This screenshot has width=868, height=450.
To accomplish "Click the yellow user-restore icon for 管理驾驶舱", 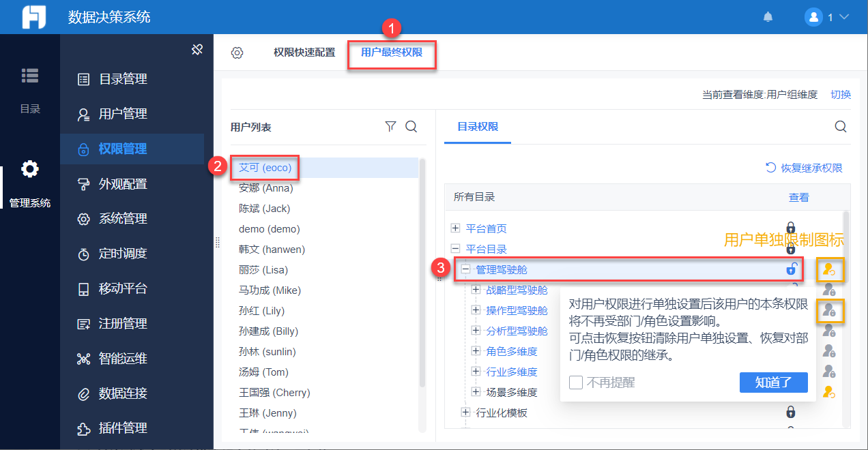I will (x=829, y=270).
